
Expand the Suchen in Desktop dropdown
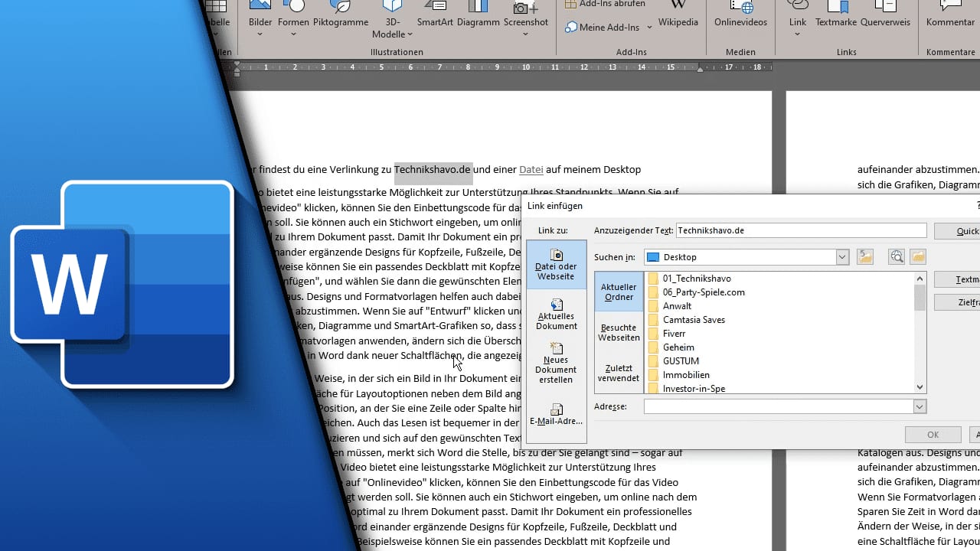click(x=842, y=257)
